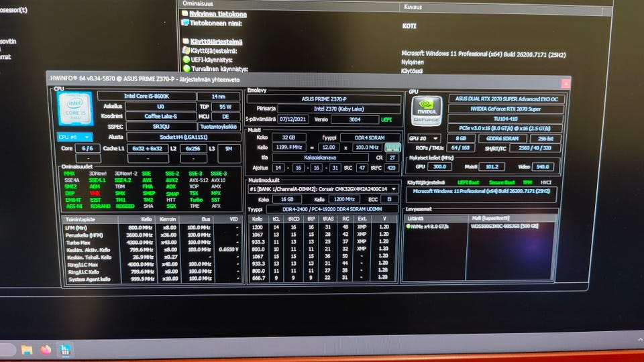Click the Intel Z370 (Kaby Lake) chipset field
Image resolution: width=644 pixels, height=362 pixels.
pos(339,109)
